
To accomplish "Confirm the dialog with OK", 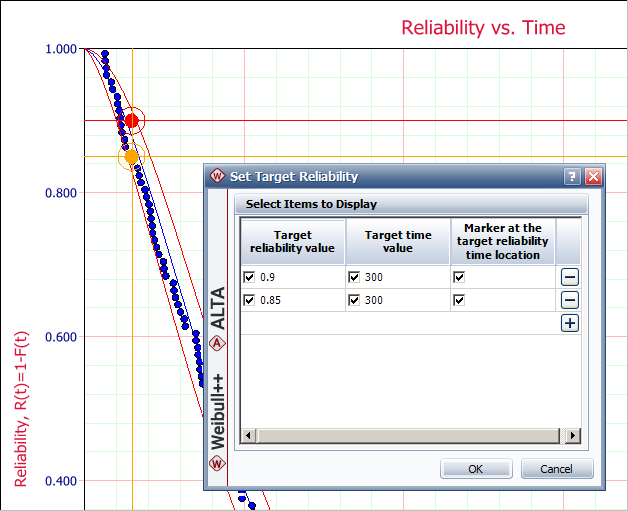I will pos(475,469).
